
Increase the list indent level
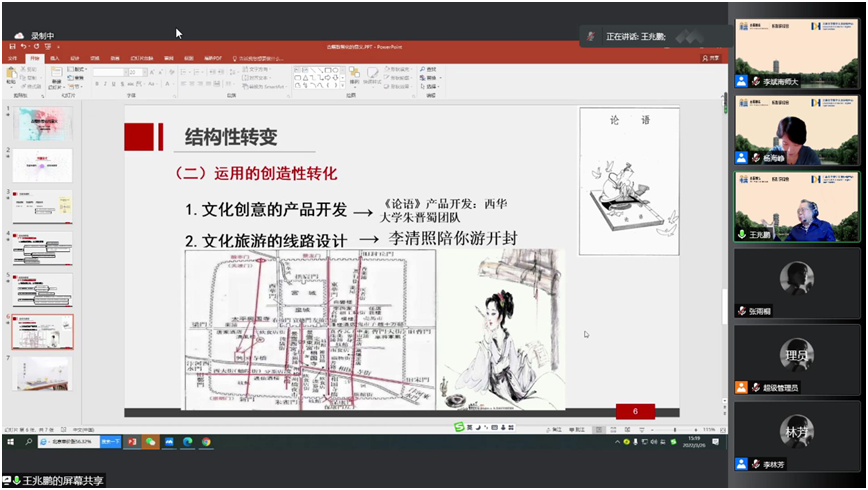click(220, 73)
